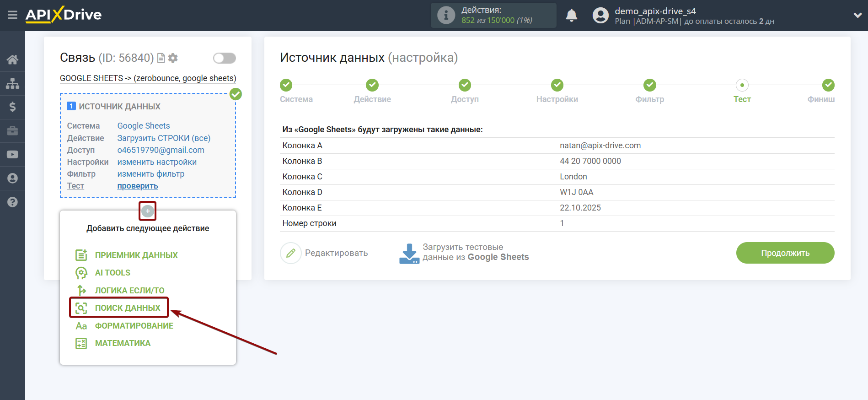Open the connection settings gear icon
Image resolution: width=868 pixels, height=400 pixels.
[173, 58]
